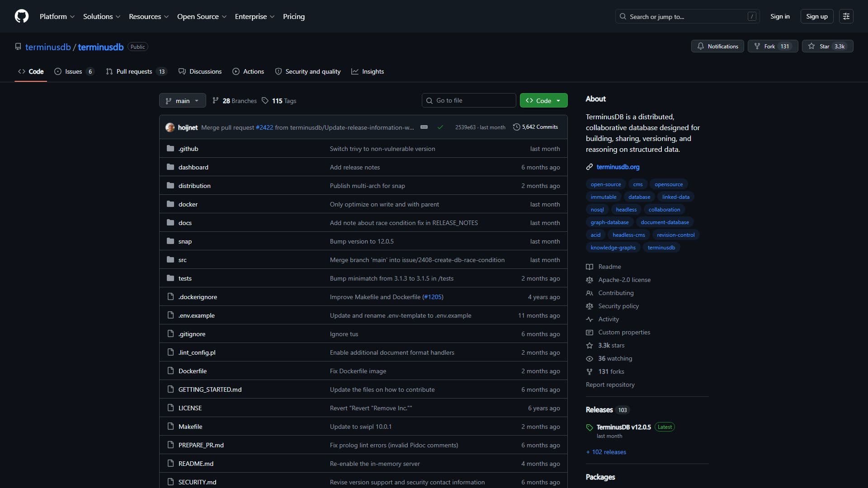Click the Makefile file icon
The width and height of the screenshot is (868, 488).
pyautogui.click(x=170, y=427)
